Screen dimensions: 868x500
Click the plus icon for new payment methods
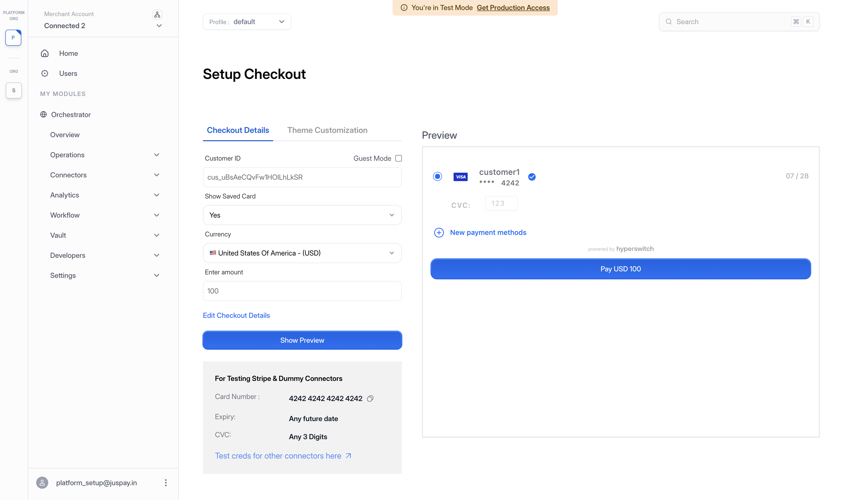pyautogui.click(x=439, y=232)
